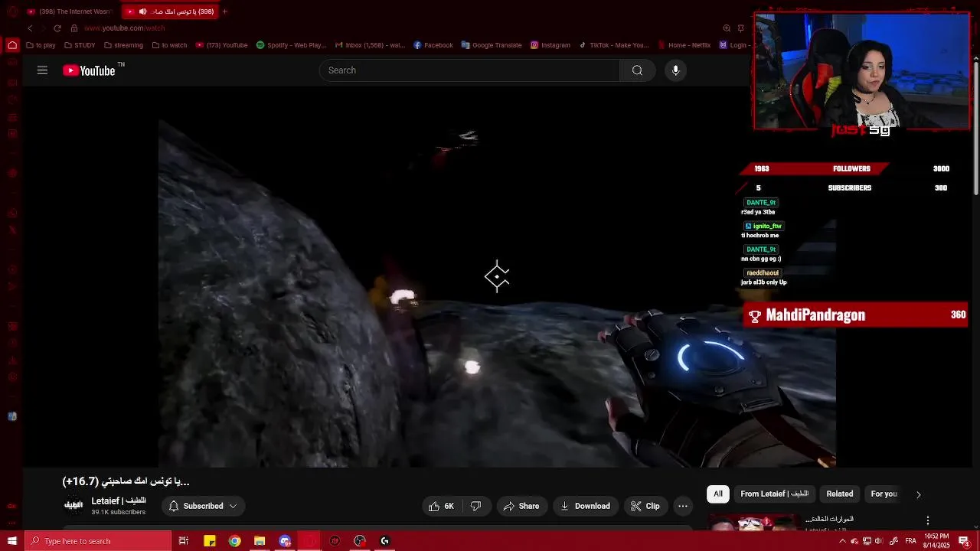Screen dimensions: 980x551
Task: Like the video with thumbs up
Action: pyautogui.click(x=442, y=506)
